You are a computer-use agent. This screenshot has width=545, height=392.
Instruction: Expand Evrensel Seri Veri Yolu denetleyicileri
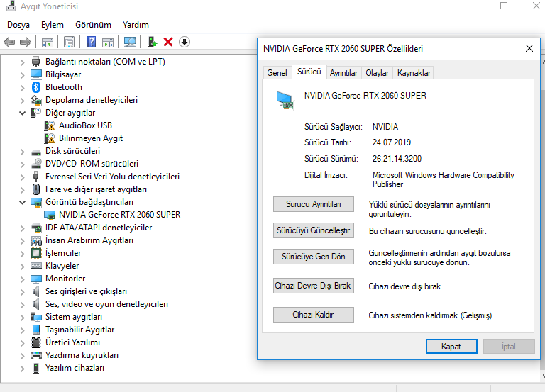click(x=22, y=177)
